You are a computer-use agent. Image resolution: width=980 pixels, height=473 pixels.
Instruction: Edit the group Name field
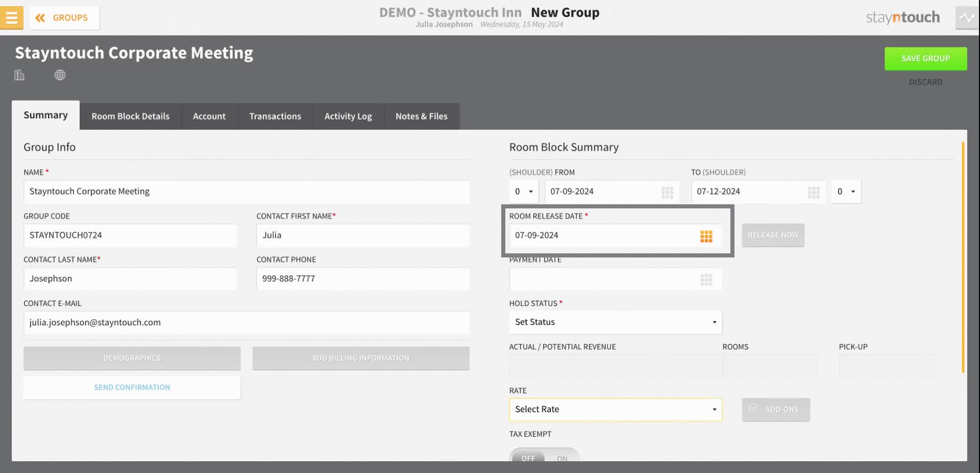[x=247, y=192]
